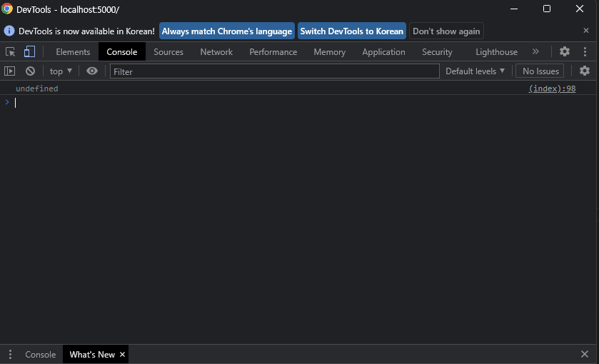Switch to the Sources tab
The image size is (599, 364).
click(168, 52)
